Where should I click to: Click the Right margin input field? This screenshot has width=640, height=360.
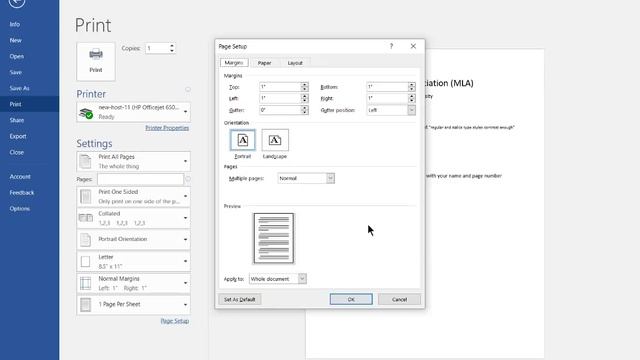[x=387, y=98]
